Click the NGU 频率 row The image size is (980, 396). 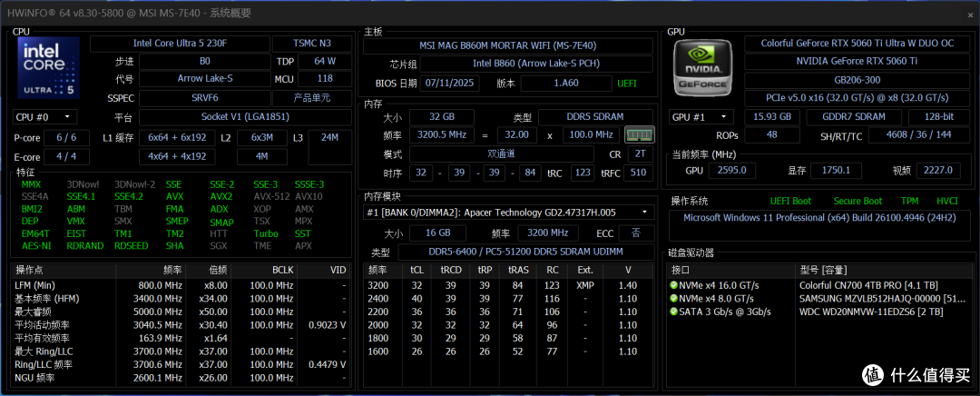click(181, 377)
